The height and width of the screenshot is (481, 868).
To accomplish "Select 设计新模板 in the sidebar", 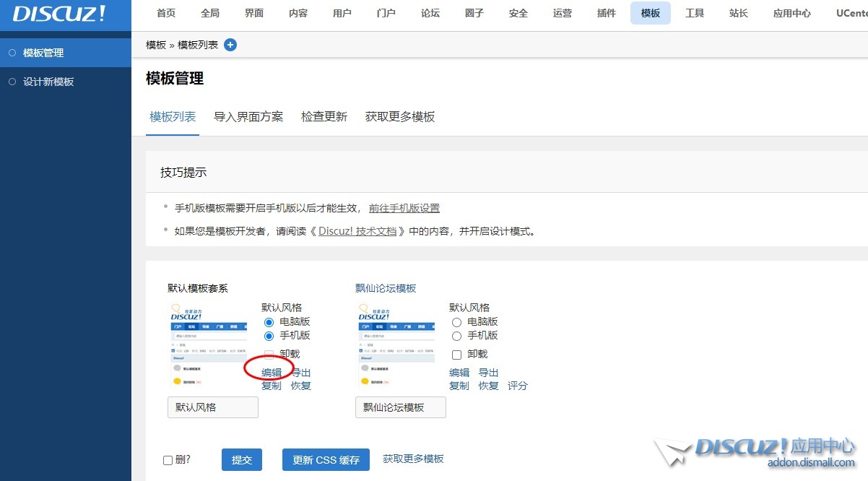I will pos(48,82).
